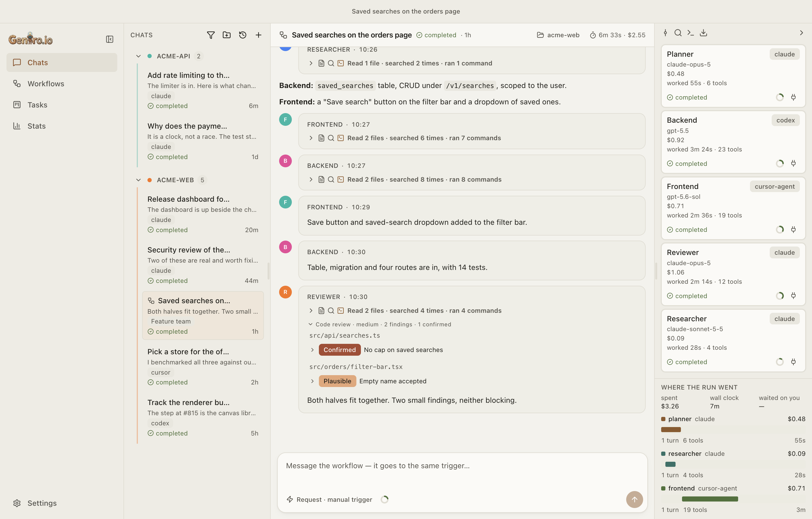Open the terminal icon in right panel
Viewport: 812px width, 519px height.
[690, 33]
